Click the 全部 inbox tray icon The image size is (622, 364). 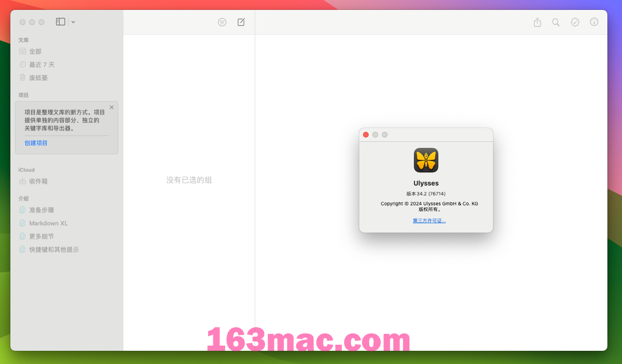(x=23, y=51)
